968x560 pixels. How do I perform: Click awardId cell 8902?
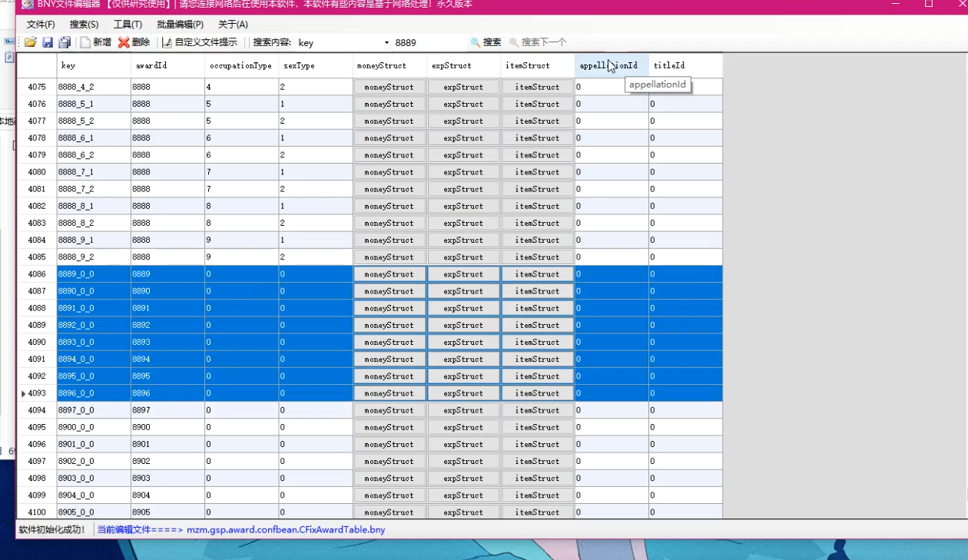[x=167, y=461]
